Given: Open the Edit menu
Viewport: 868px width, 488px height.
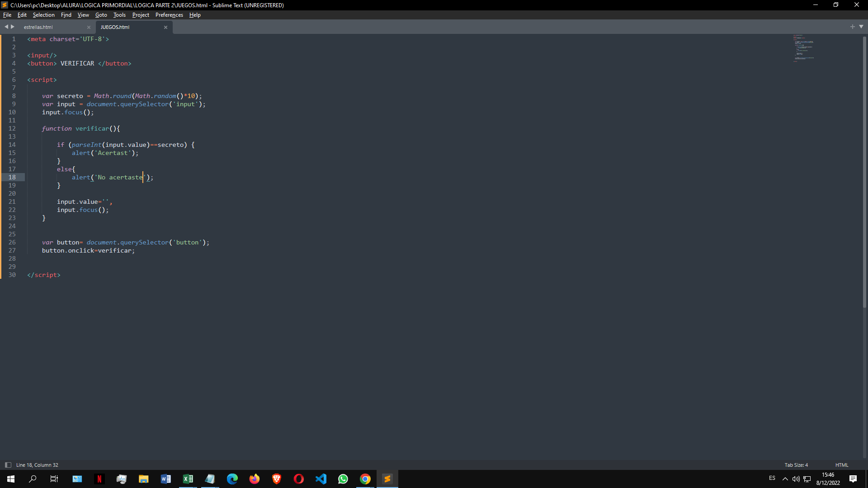Looking at the screenshot, I should tap(22, 15).
